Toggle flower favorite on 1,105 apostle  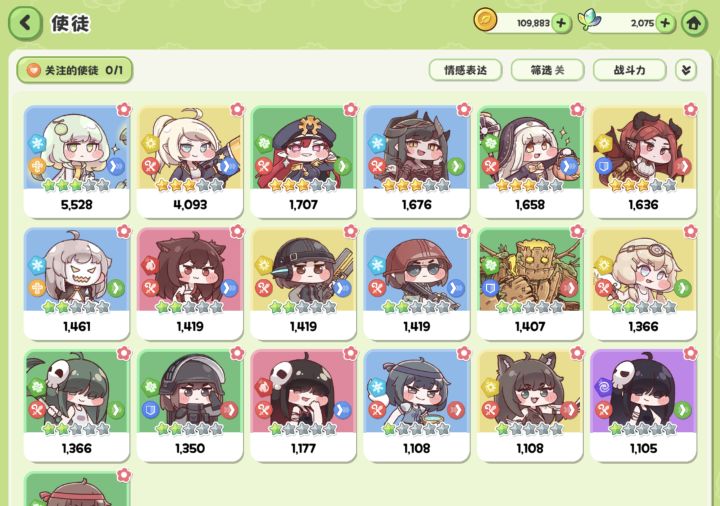690,353
